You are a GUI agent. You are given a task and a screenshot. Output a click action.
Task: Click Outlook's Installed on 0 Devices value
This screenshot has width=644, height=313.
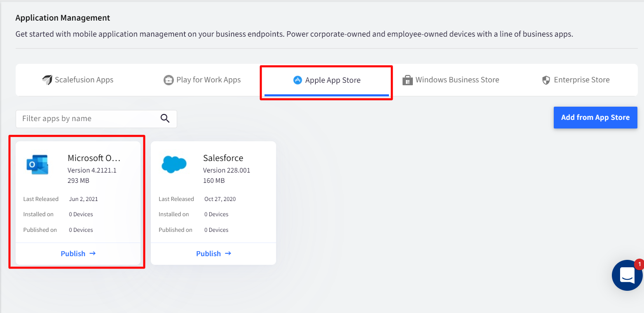pyautogui.click(x=81, y=214)
